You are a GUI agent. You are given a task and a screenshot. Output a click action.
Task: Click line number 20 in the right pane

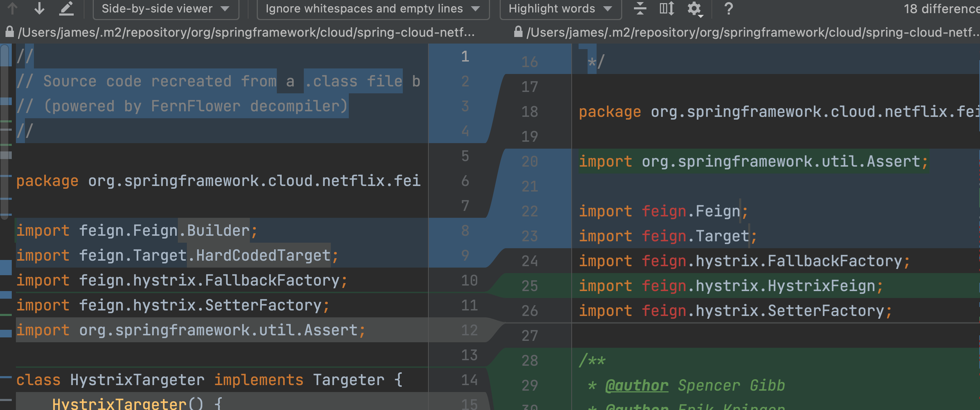[530, 161]
